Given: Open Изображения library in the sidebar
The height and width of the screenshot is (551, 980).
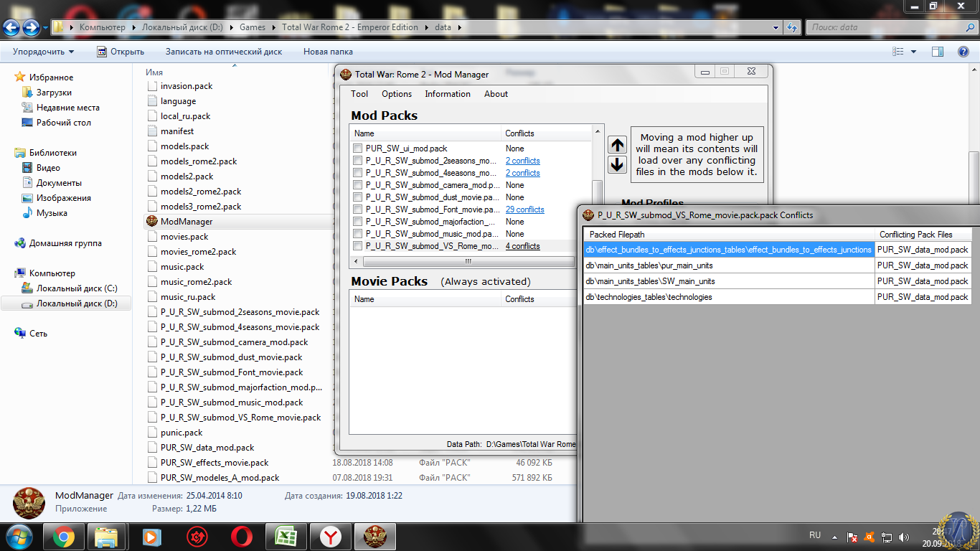Looking at the screenshot, I should coord(63,198).
